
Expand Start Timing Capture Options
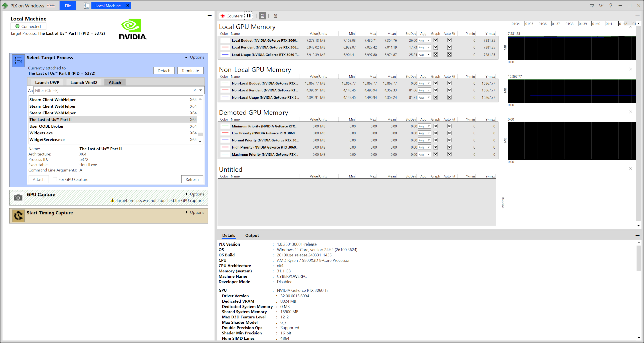pyautogui.click(x=195, y=212)
